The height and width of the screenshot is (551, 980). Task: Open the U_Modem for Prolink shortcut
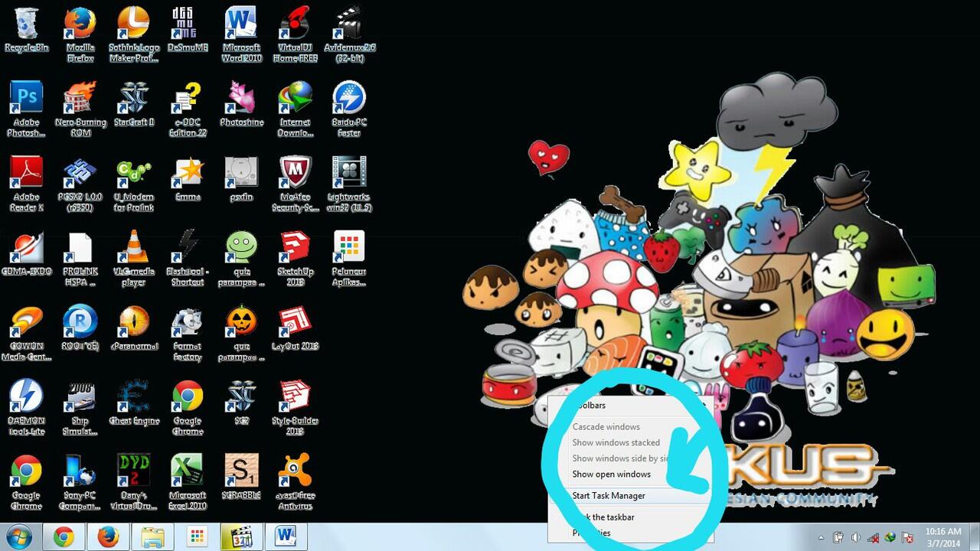click(x=133, y=184)
